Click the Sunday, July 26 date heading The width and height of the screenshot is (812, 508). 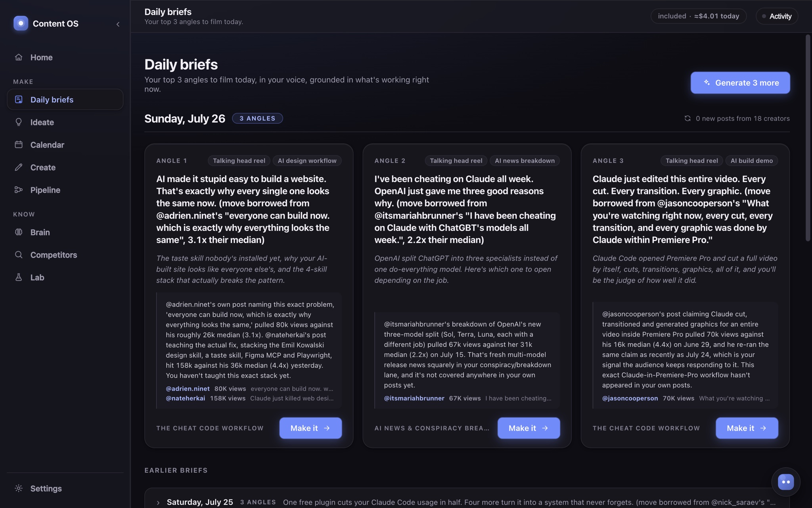[185, 118]
